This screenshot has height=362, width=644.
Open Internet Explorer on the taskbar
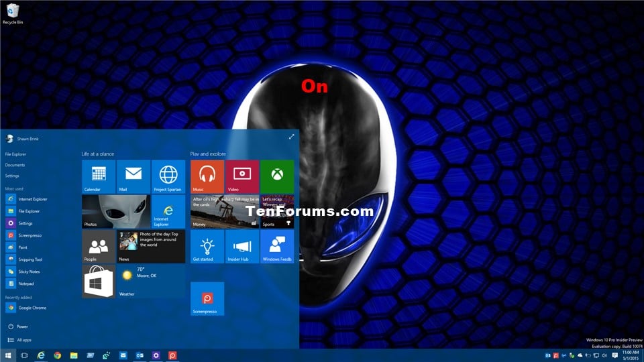pyautogui.click(x=41, y=355)
